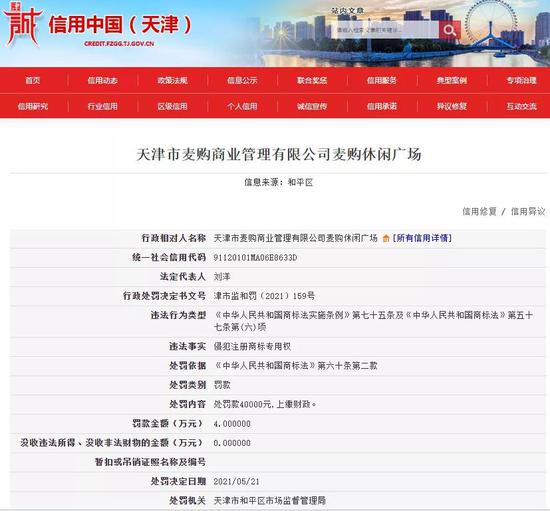Open the 首页 menu item
550x511 pixels.
click(32, 81)
